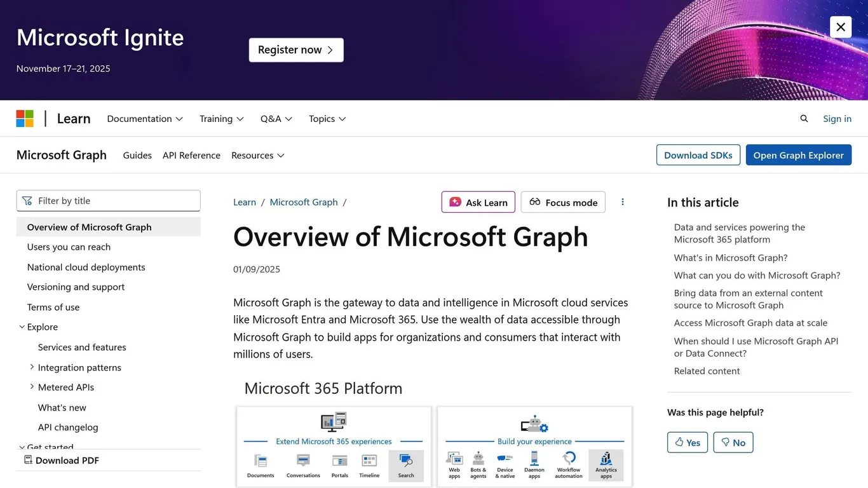This screenshot has width=868, height=488.
Task: Open National cloud deployments
Action: [x=86, y=268]
